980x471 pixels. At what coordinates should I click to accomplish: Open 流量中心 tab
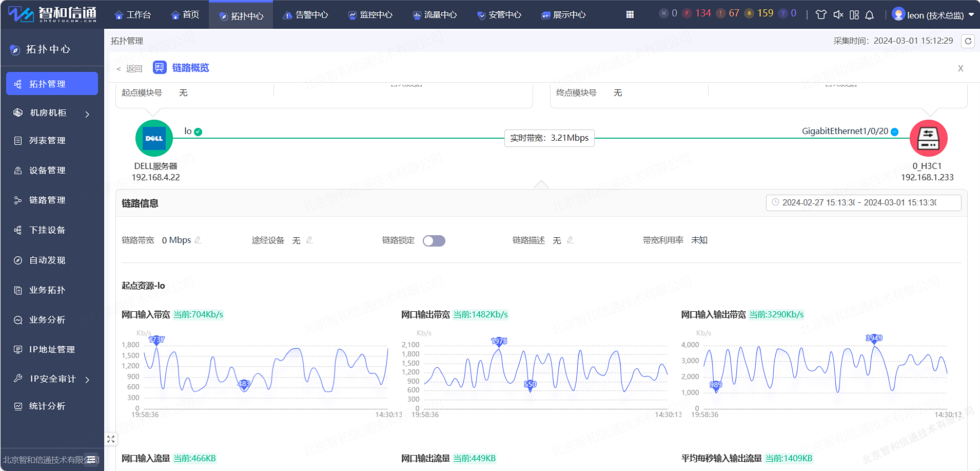(x=435, y=15)
